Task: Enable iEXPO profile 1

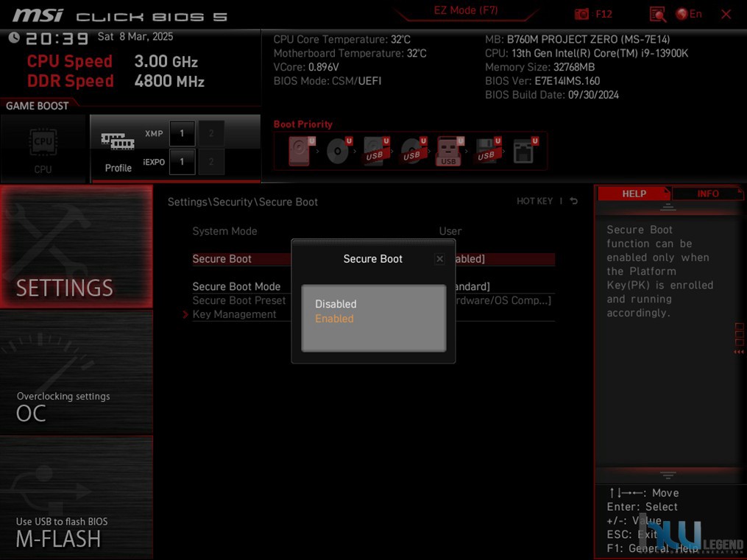Action: point(182,162)
